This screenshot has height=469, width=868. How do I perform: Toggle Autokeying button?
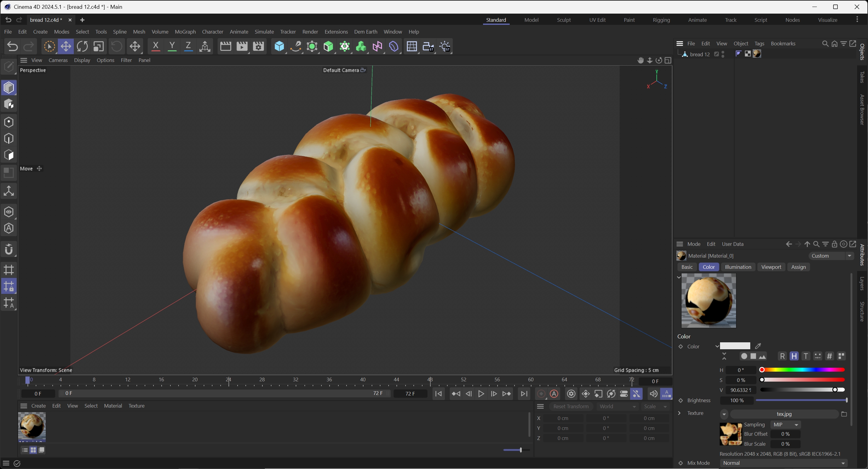pyautogui.click(x=554, y=394)
